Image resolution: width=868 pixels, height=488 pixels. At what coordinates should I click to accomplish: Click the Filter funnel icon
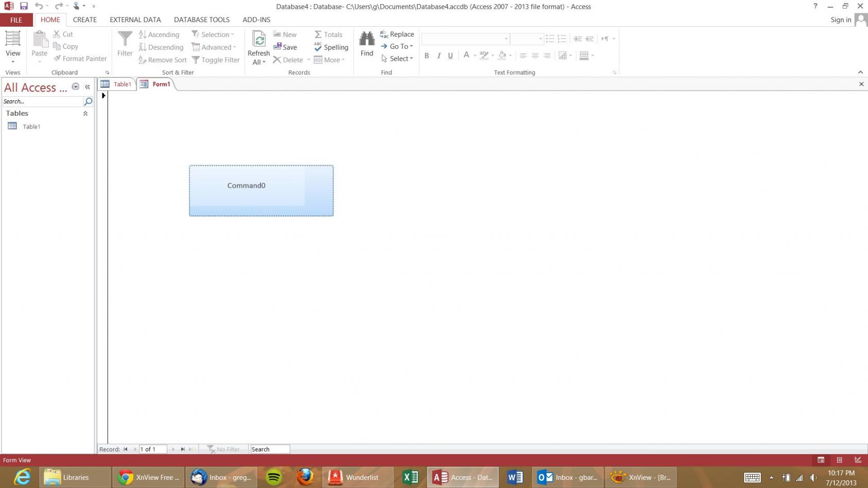(125, 39)
